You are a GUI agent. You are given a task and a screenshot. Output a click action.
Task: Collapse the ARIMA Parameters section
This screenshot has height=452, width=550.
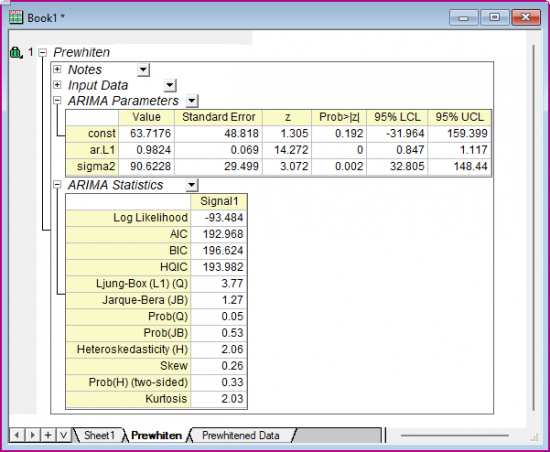tap(57, 101)
